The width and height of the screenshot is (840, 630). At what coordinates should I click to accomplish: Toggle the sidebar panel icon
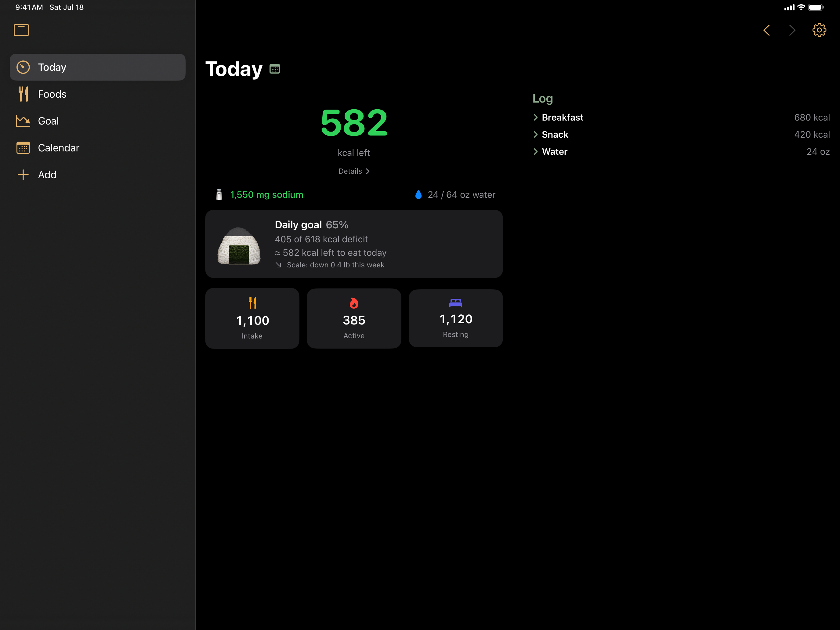coord(21,30)
